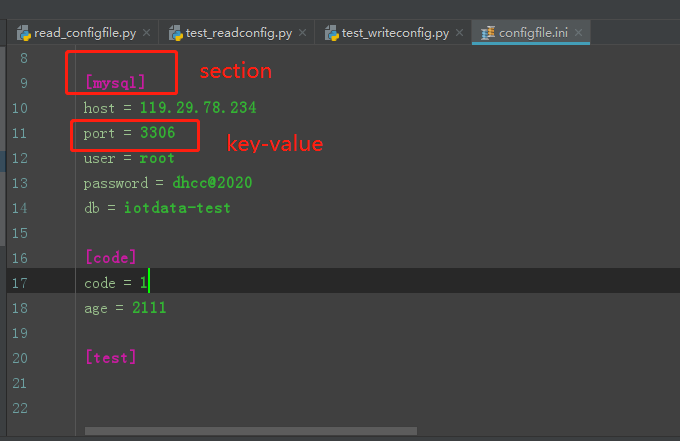Click line number 10 in the gutter
Viewport: 680px width, 441px height.
[x=20, y=108]
